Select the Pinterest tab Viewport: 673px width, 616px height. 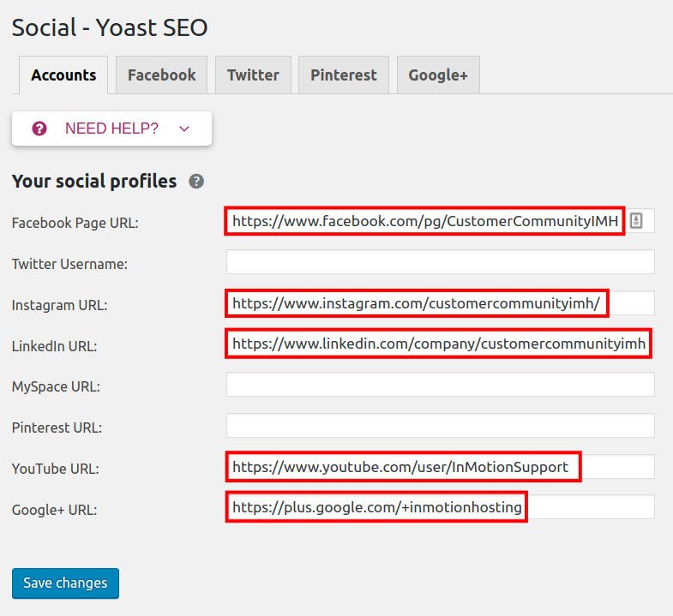343,75
